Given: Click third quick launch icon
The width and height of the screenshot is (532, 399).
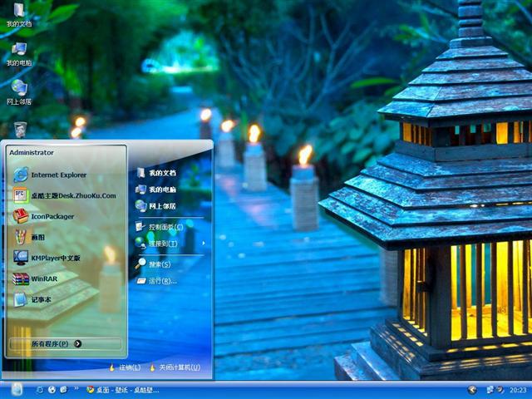Looking at the screenshot, I should pos(63,390).
